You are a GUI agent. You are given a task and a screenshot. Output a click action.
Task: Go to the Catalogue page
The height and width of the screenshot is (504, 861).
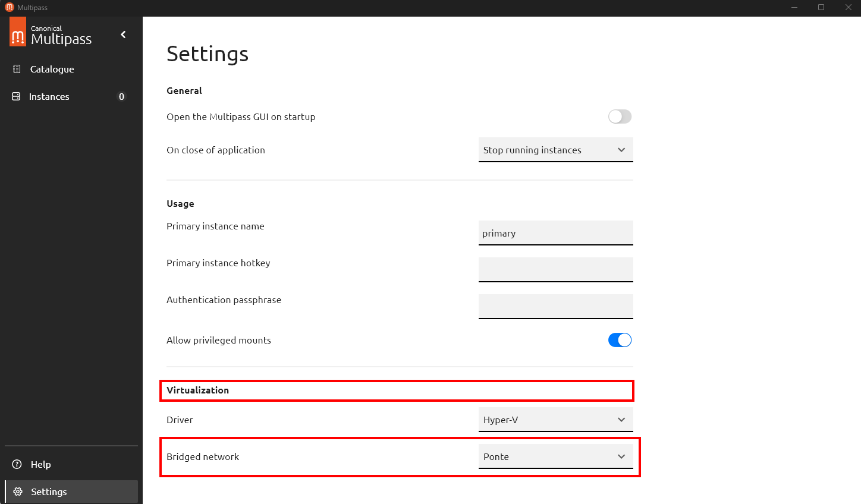(52, 69)
